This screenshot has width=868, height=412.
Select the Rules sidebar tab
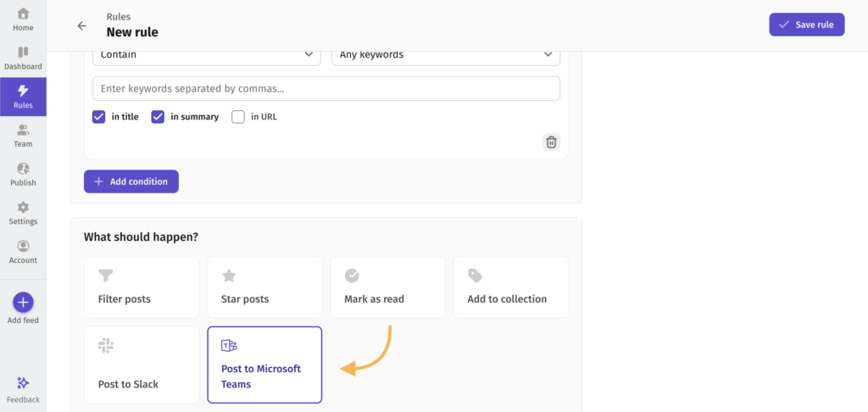[23, 97]
